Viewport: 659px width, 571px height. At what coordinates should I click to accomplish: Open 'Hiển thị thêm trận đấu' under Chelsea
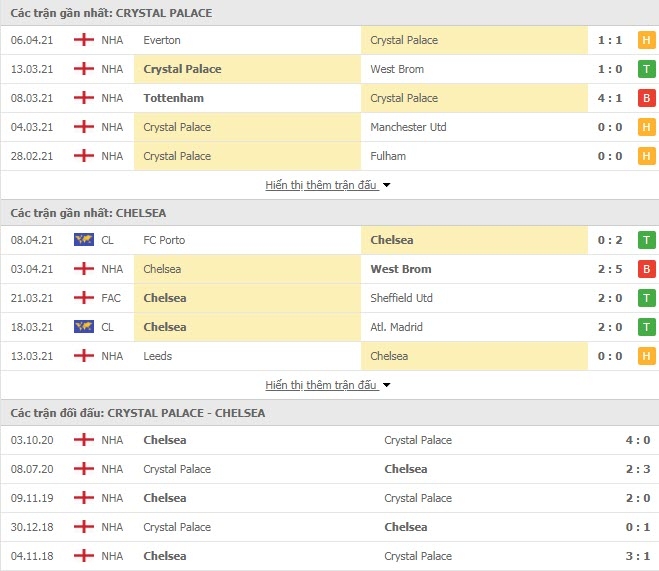(321, 385)
